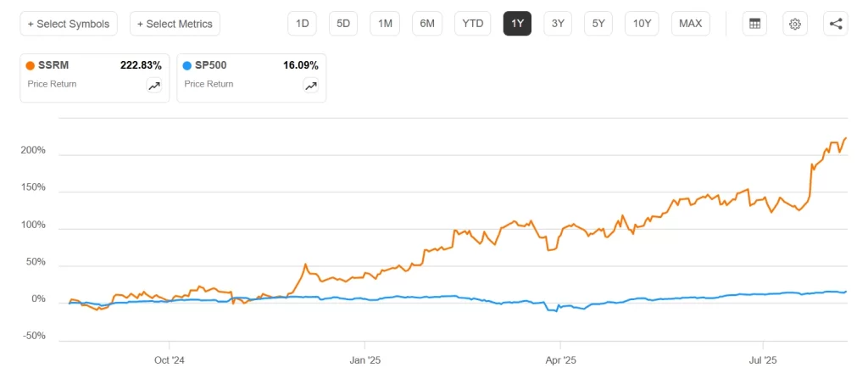The image size is (868, 390).
Task: Open the Select Symbols dropdown
Action: (x=69, y=24)
